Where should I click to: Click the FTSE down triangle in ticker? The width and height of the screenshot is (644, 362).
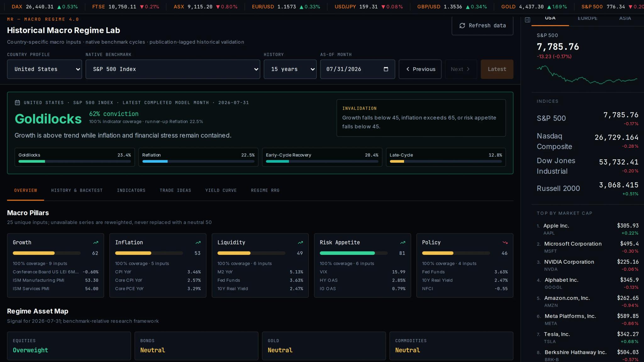(142, 7)
